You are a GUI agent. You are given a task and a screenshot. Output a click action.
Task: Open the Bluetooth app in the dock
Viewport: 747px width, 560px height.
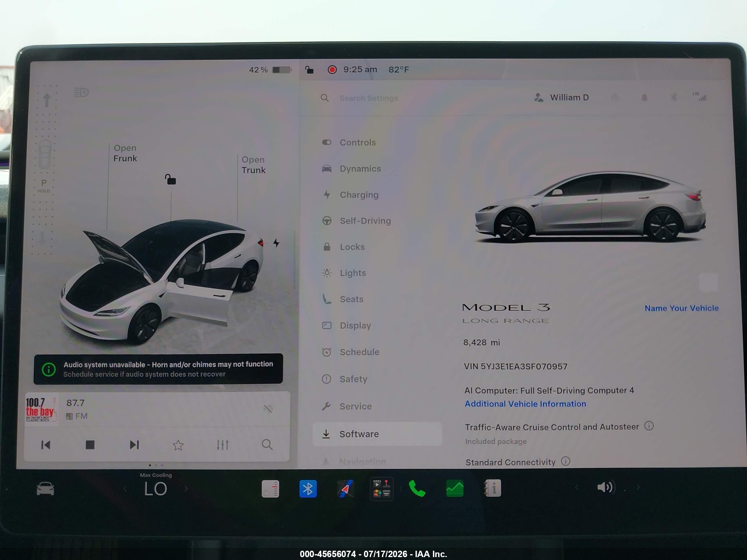tap(308, 489)
